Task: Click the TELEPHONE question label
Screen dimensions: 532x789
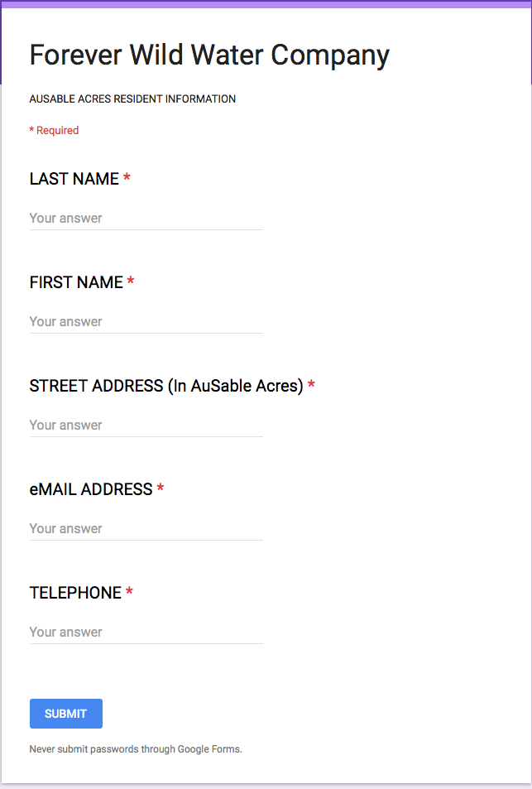Action: pyautogui.click(x=75, y=593)
